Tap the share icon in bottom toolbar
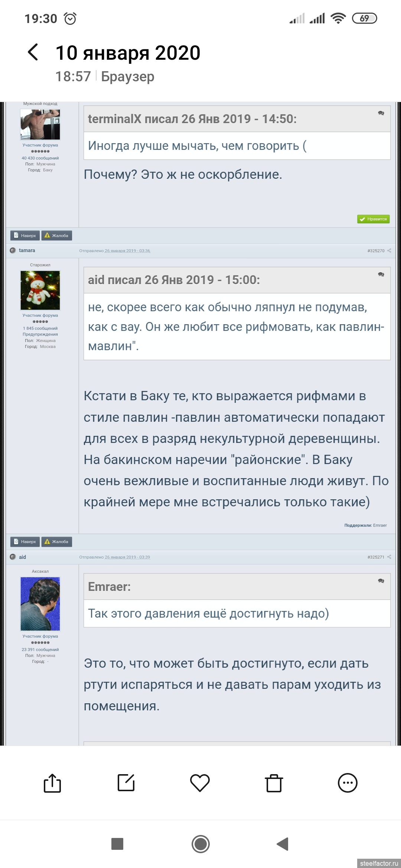The height and width of the screenshot is (868, 401). coord(52,783)
